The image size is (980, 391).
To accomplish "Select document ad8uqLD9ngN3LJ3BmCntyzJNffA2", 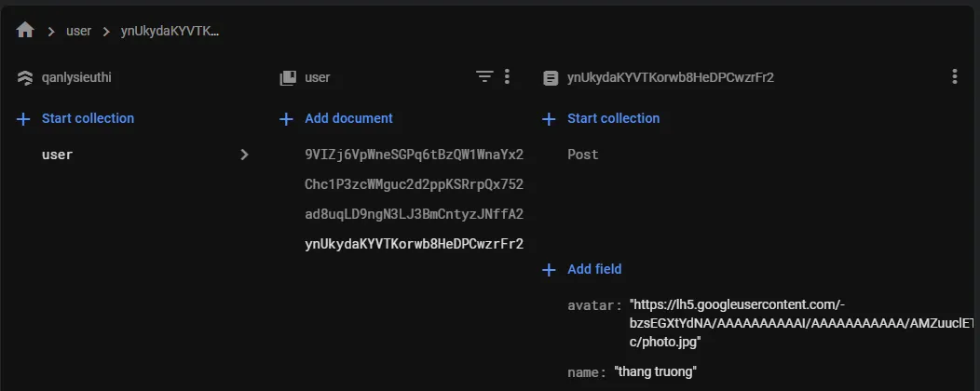I will (x=414, y=214).
